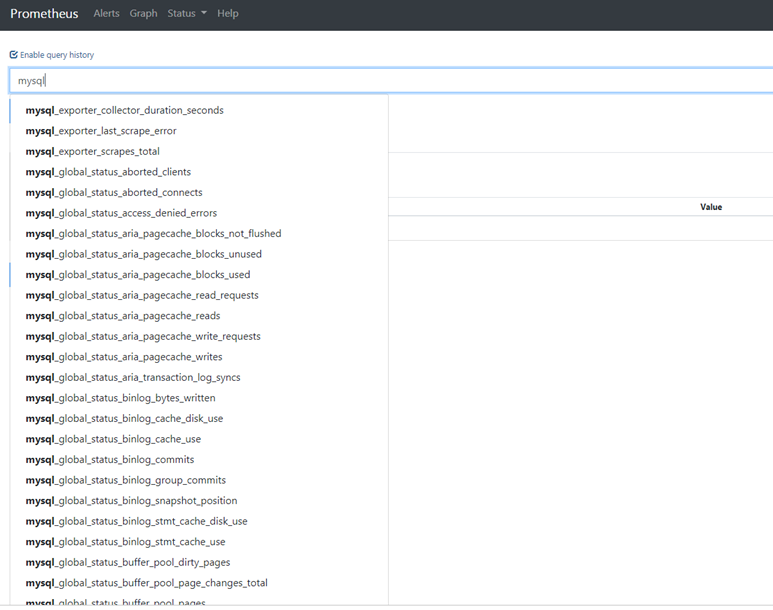The width and height of the screenshot is (773, 610).
Task: Click the Value column header
Action: click(711, 207)
